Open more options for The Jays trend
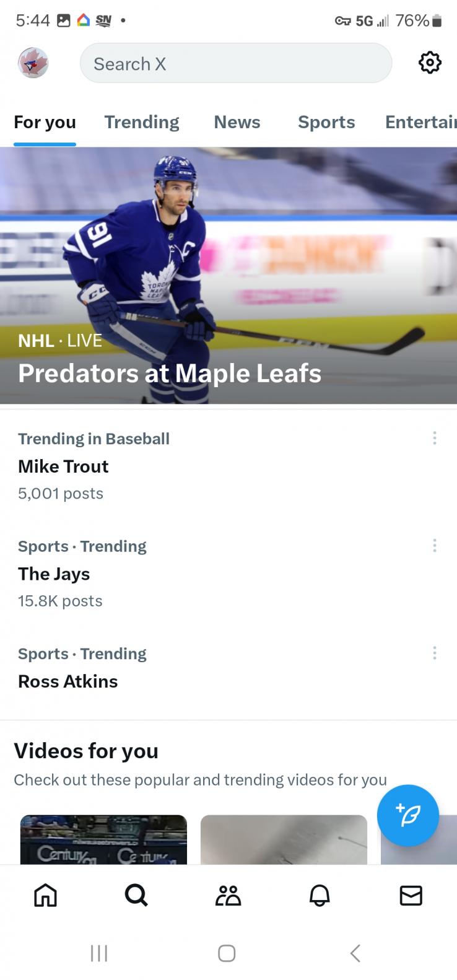457x980 pixels. [x=435, y=545]
